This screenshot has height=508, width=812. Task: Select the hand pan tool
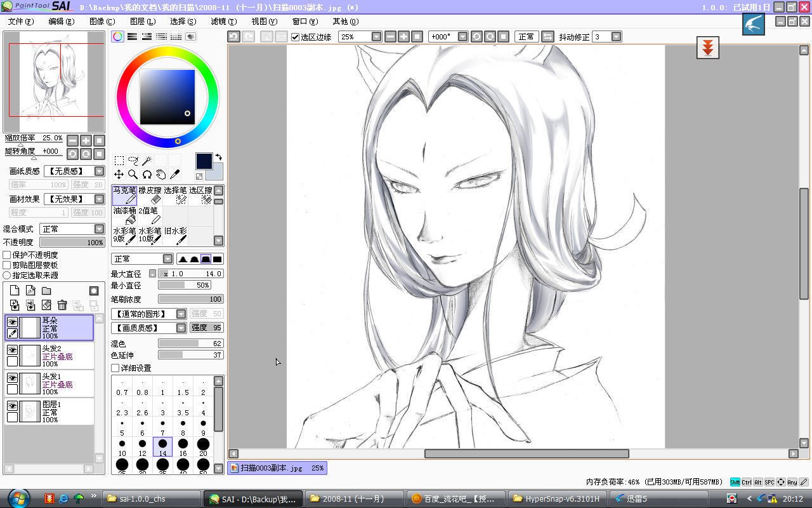[x=160, y=174]
